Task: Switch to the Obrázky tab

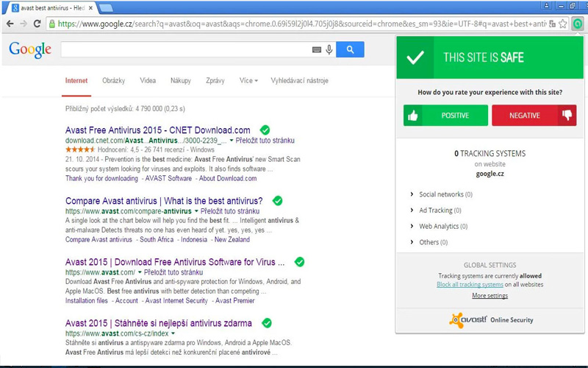Action: point(114,80)
